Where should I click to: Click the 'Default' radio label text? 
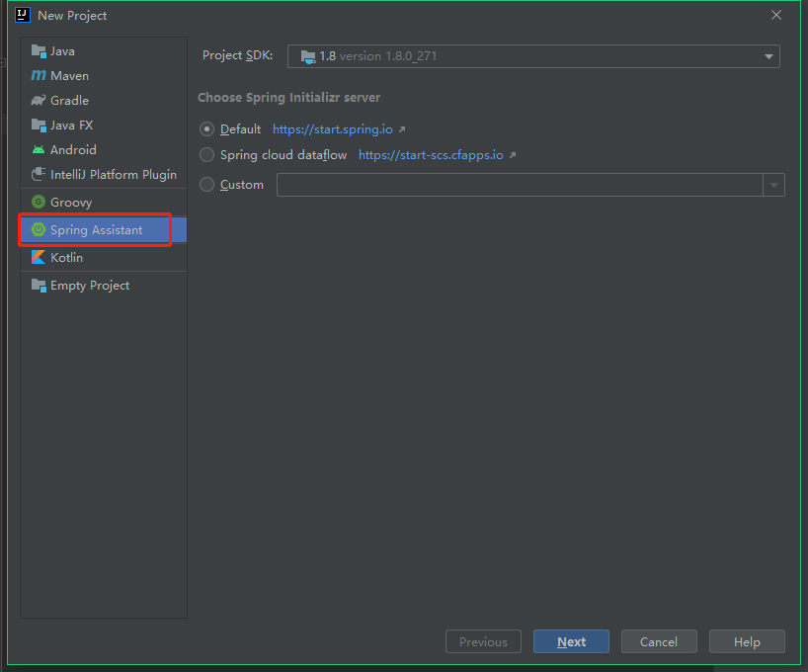coord(241,128)
